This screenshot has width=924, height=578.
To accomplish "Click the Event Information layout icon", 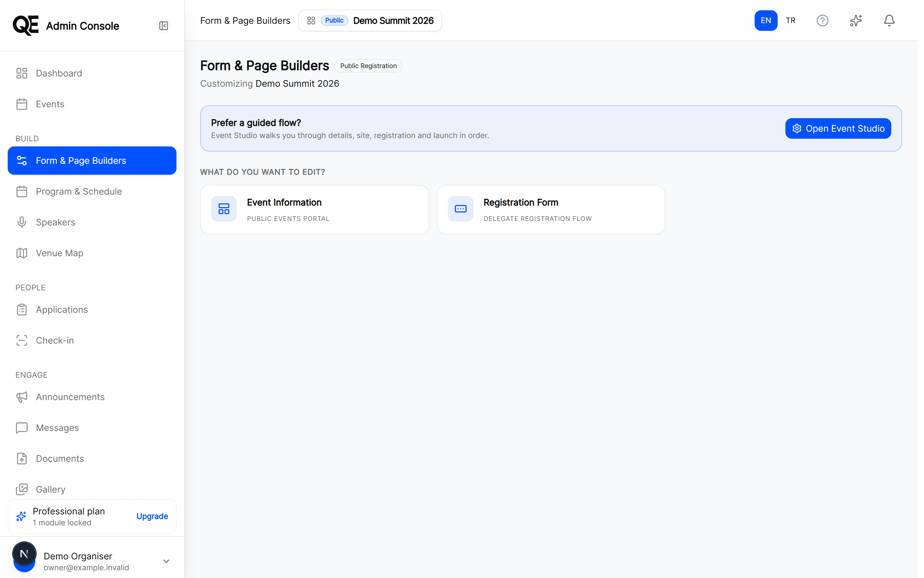I will pyautogui.click(x=224, y=209).
